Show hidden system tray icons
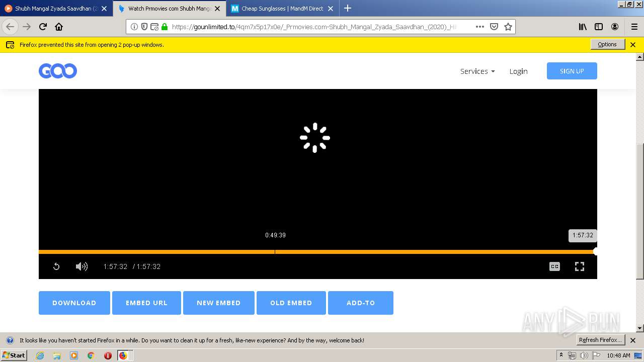The image size is (644, 362). tap(561, 355)
